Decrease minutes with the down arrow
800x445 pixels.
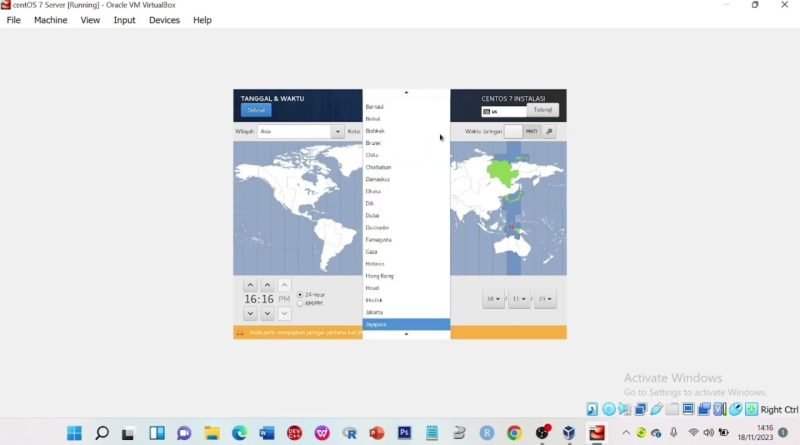(267, 313)
